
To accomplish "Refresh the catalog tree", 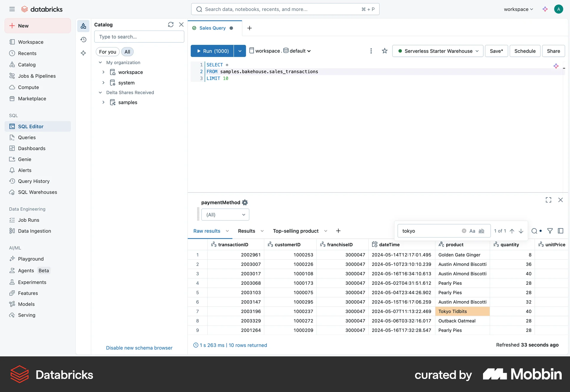I will [171, 24].
